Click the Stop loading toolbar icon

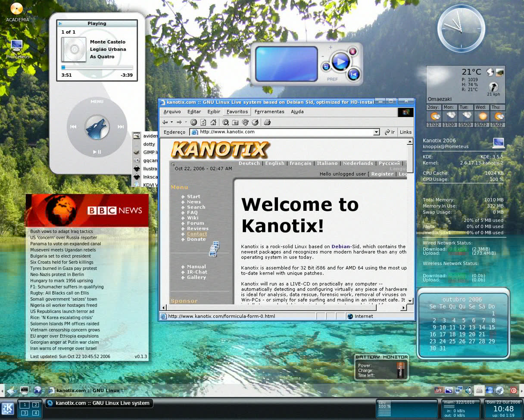[194, 122]
